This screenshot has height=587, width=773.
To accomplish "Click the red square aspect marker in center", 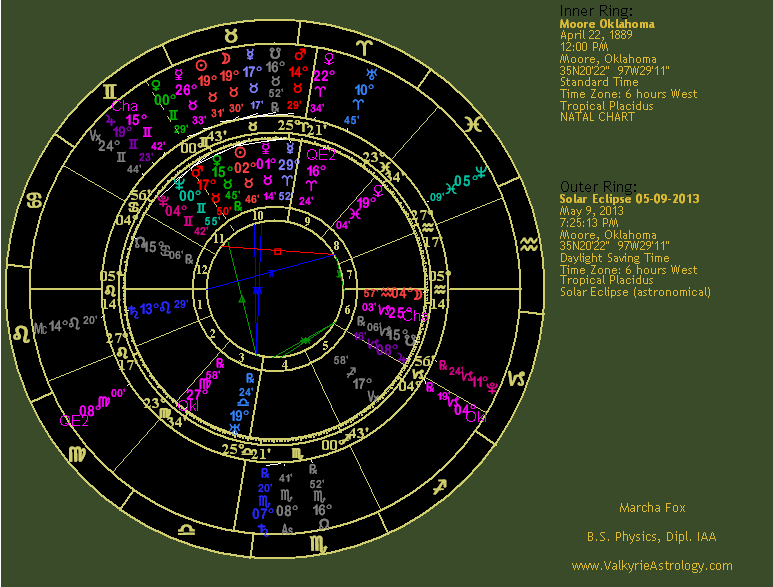I will (279, 250).
